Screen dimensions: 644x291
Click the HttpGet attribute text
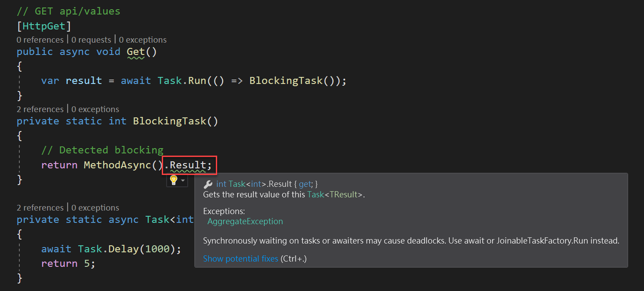point(44,25)
